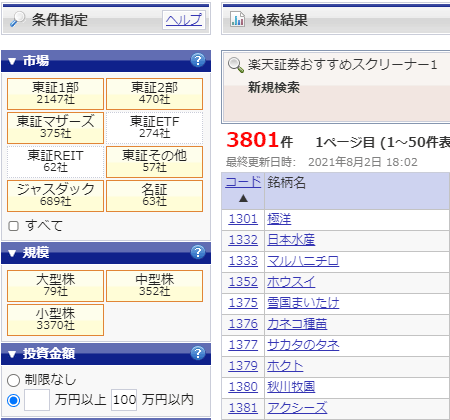450x420 pixels.
Task: Open the ヘルプ link
Action: (x=184, y=20)
